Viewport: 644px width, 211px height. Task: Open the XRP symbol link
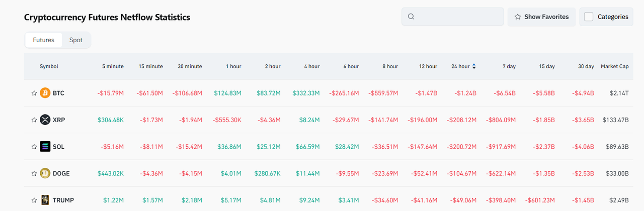coord(59,120)
